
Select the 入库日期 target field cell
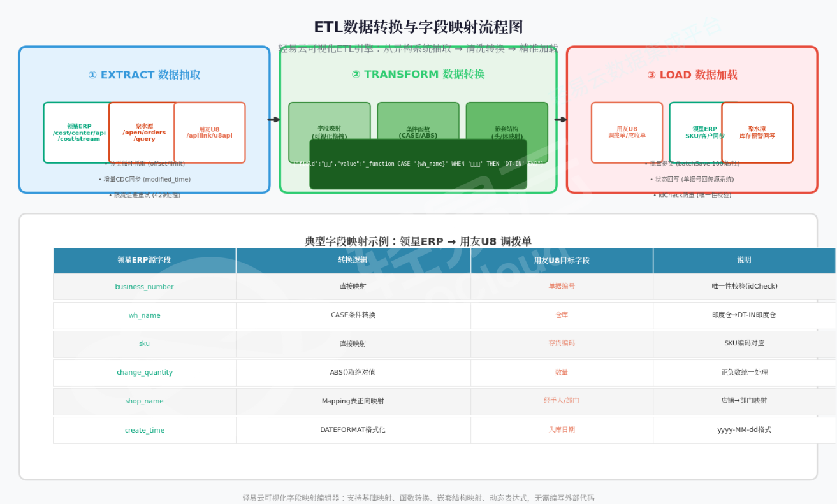[562, 430]
